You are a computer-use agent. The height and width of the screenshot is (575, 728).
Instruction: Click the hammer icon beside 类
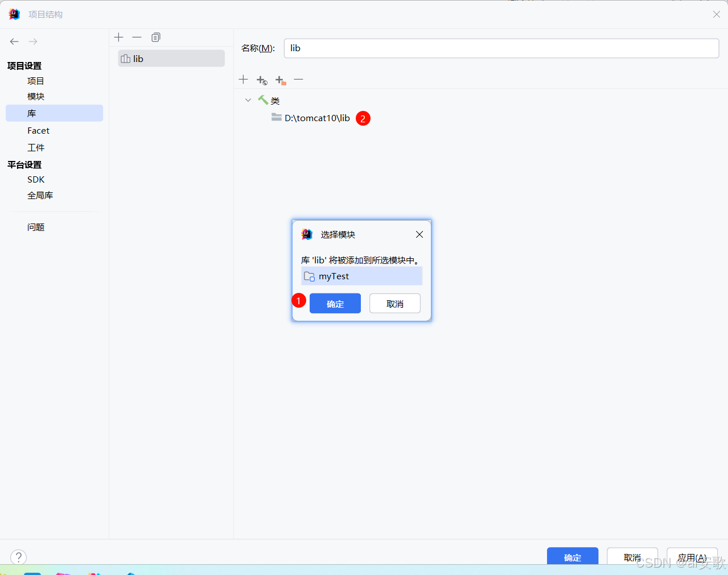(x=263, y=100)
